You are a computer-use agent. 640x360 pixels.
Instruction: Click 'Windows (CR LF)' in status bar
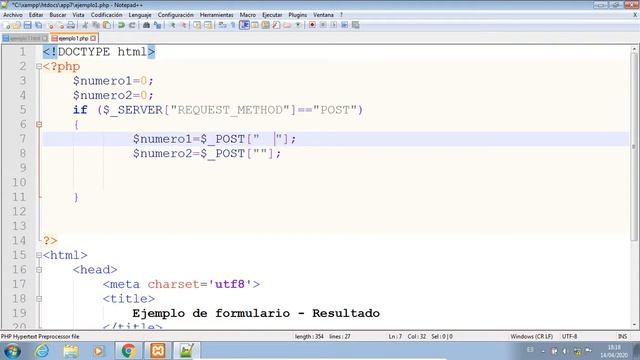tap(531, 336)
